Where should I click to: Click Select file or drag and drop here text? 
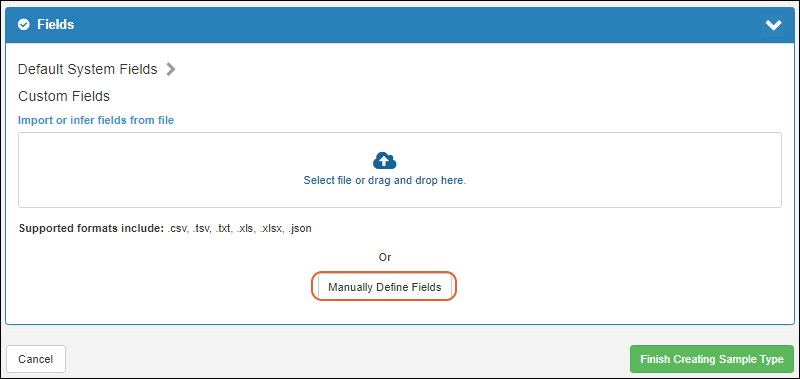tap(385, 180)
